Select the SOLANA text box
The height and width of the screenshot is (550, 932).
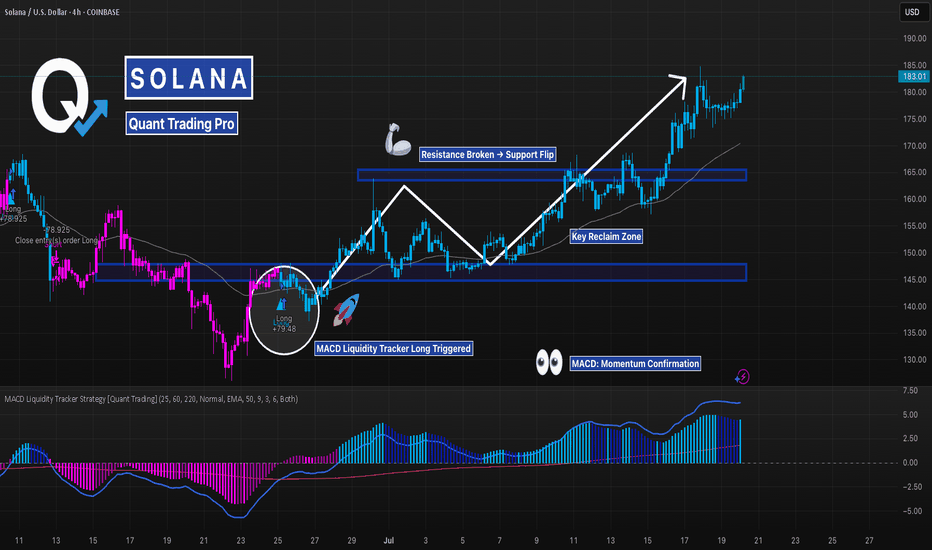[x=188, y=78]
